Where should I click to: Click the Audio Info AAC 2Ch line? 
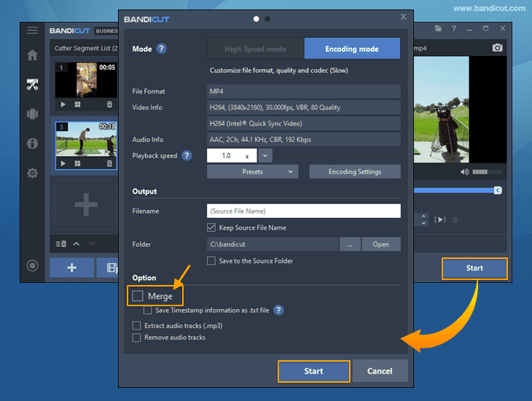tap(304, 139)
